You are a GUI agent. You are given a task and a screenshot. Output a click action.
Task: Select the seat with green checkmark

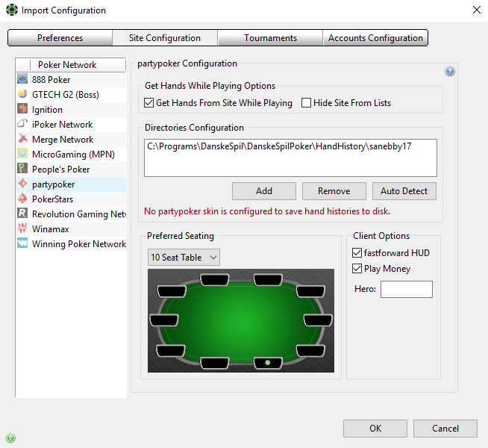(268, 363)
